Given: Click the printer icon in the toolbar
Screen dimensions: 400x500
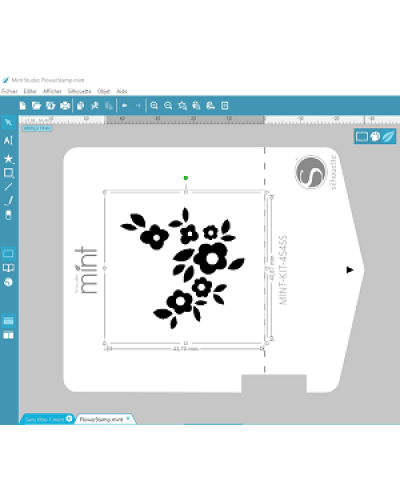Looking at the screenshot, I should click(x=65, y=106).
